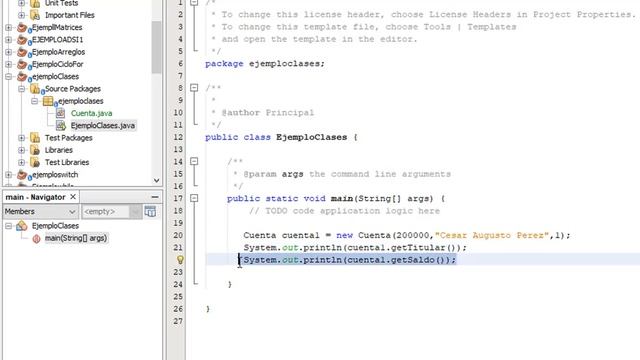Expand the Important Files node
The width and height of the screenshot is (640, 360).
click(22, 15)
